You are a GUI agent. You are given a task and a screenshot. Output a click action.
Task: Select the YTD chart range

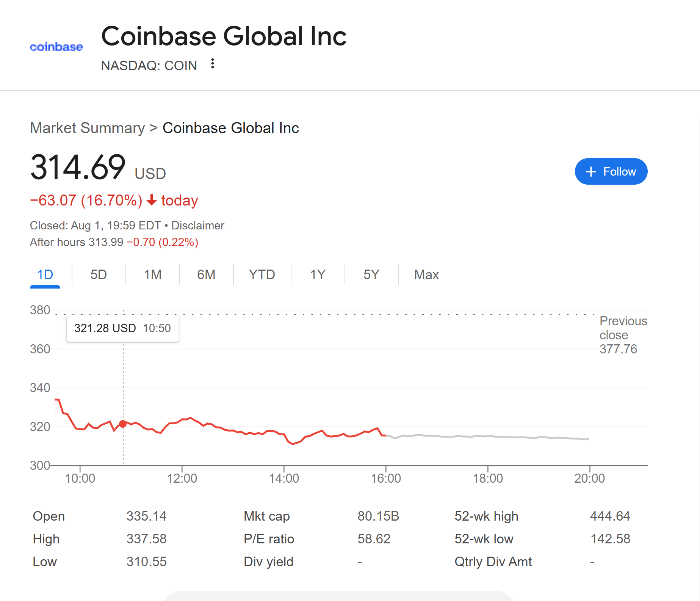click(x=262, y=275)
